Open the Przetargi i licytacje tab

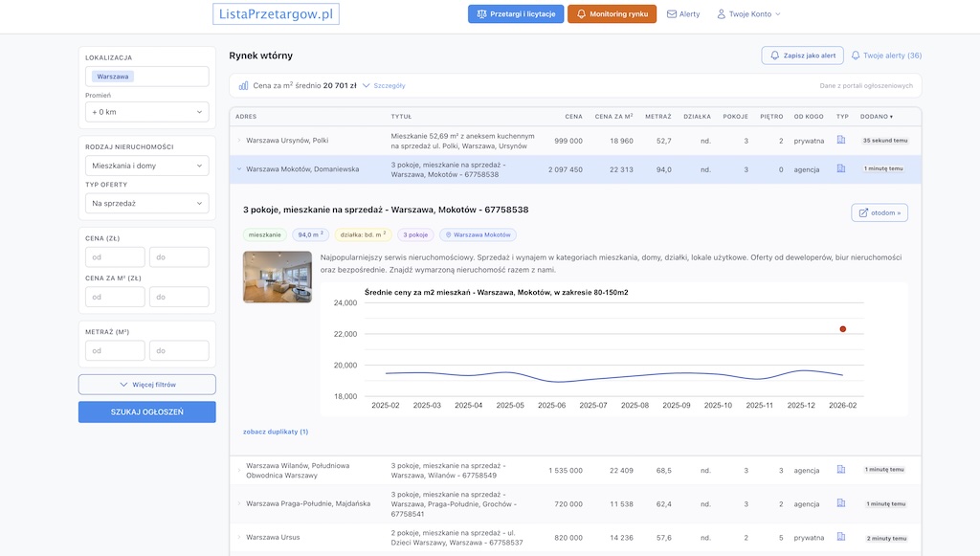[515, 14]
